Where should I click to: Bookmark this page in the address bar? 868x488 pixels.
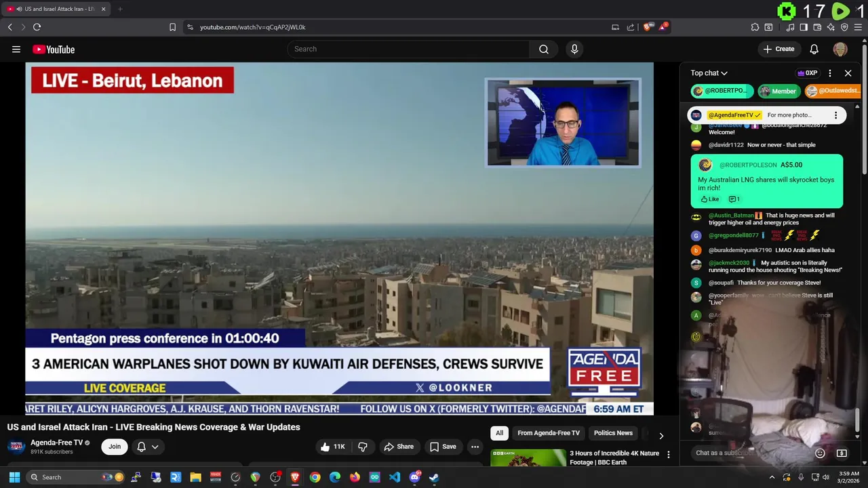point(172,27)
